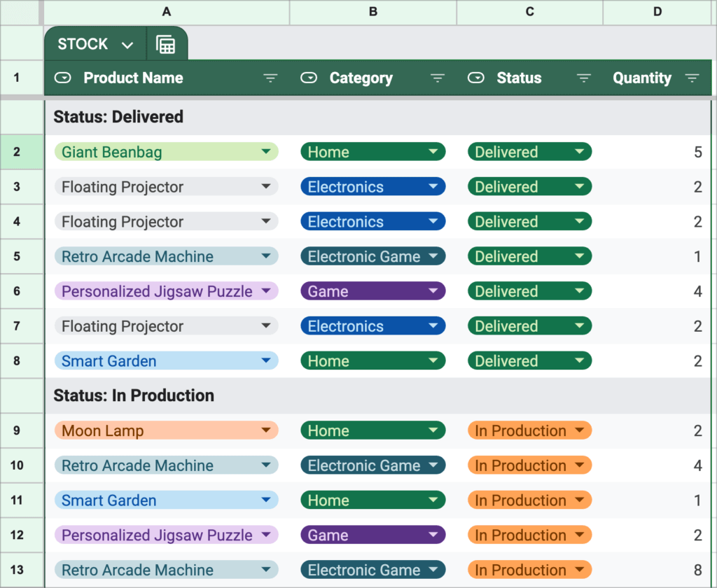The width and height of the screenshot is (717, 588).
Task: Click the Status: In Production group heading
Action: (x=134, y=395)
